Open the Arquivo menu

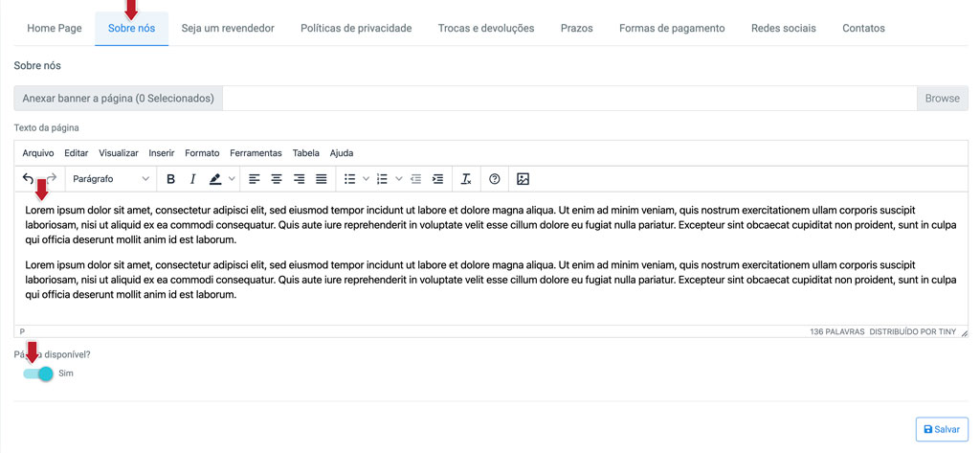38,152
